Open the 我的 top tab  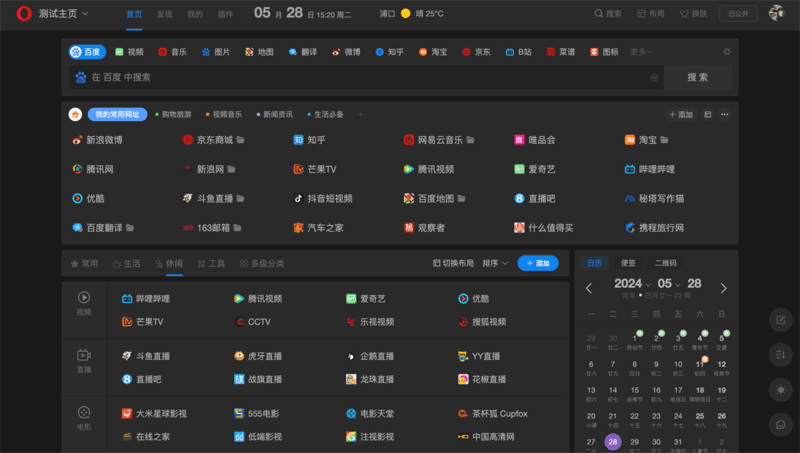pyautogui.click(x=195, y=14)
